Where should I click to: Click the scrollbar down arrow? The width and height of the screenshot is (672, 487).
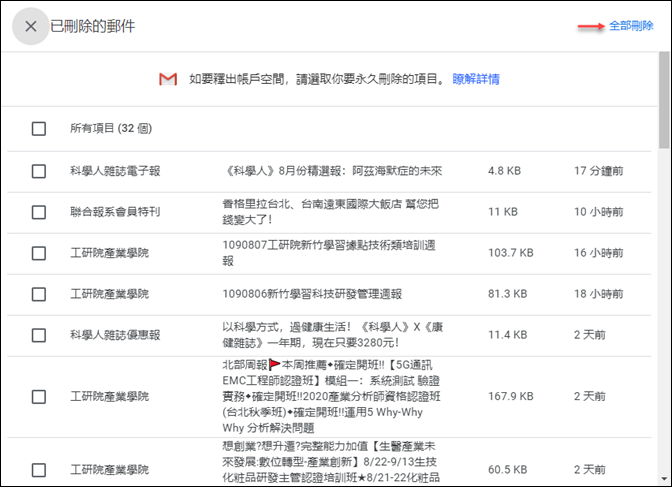[664, 479]
